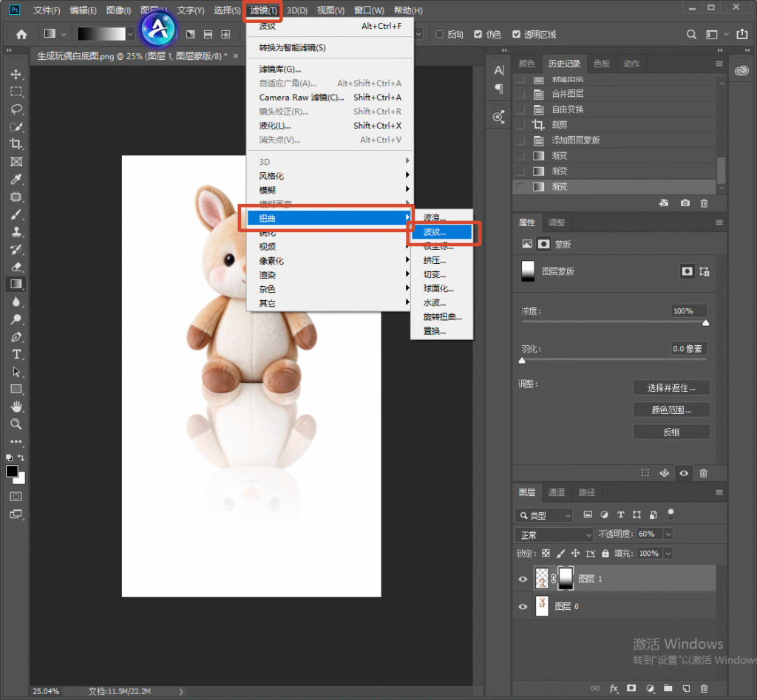Select the Brush tool
Image resolution: width=757 pixels, height=700 pixels.
coord(16,214)
